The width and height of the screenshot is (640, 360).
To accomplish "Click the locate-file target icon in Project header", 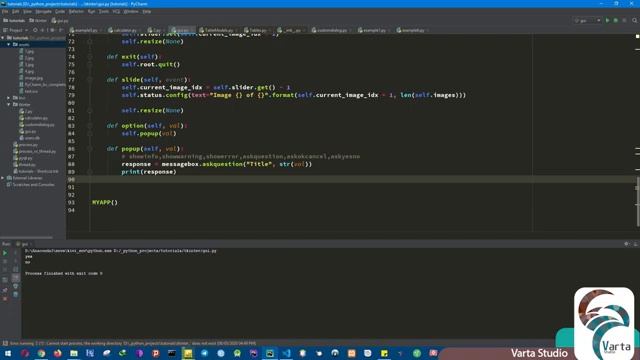I will click(35, 30).
